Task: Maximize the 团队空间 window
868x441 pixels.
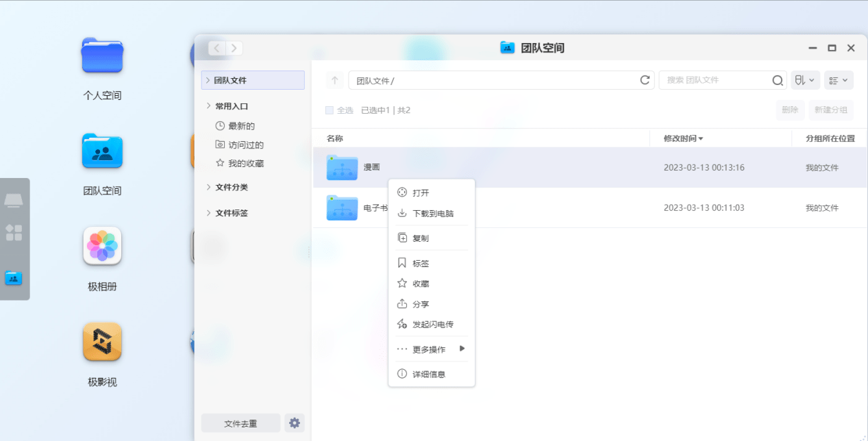Action: point(832,48)
